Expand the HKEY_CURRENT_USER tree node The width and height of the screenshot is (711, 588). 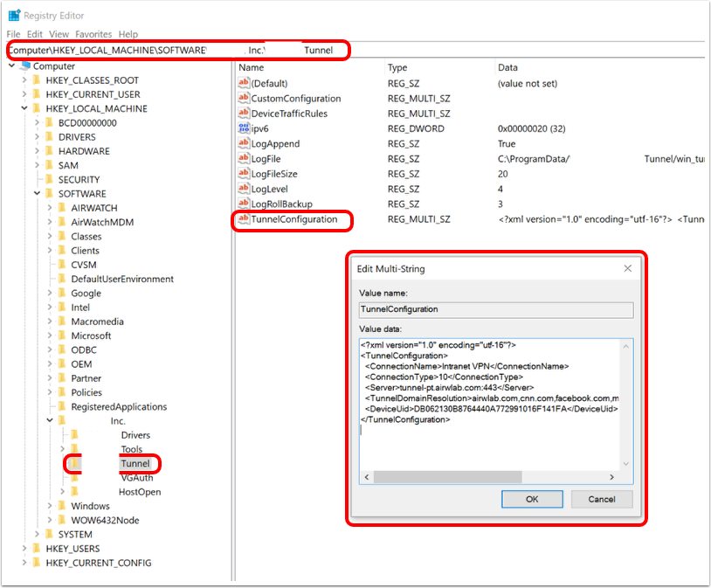(x=24, y=94)
